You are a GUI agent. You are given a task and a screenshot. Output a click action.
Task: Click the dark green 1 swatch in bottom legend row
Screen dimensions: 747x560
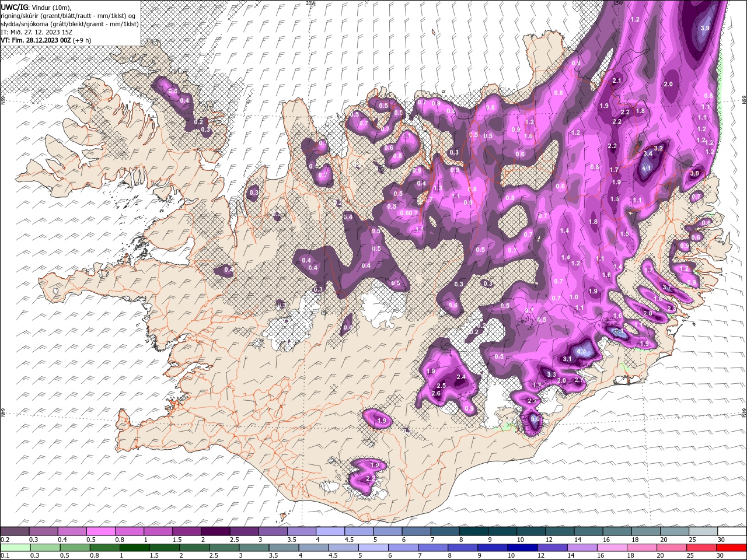pyautogui.click(x=134, y=548)
